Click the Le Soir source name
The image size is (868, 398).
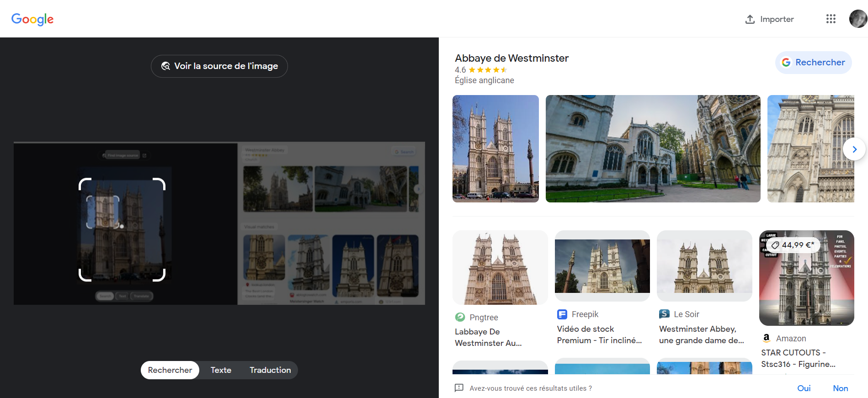(x=687, y=314)
